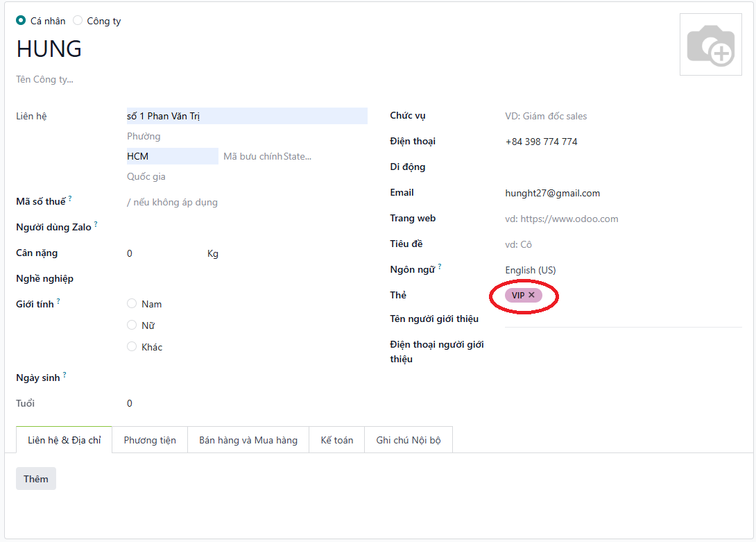Remove the VIP tag with its X

[532, 295]
